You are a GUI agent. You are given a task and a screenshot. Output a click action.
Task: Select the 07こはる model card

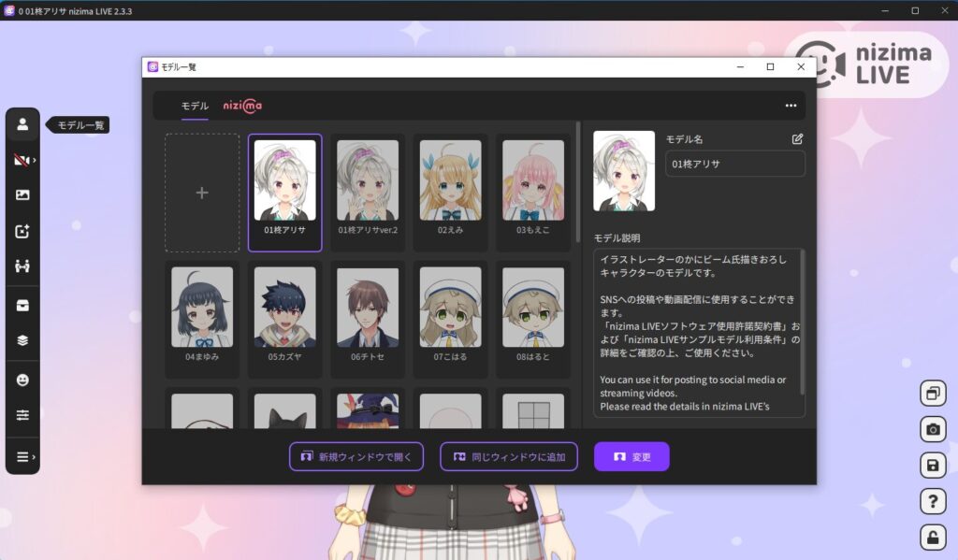coord(450,320)
